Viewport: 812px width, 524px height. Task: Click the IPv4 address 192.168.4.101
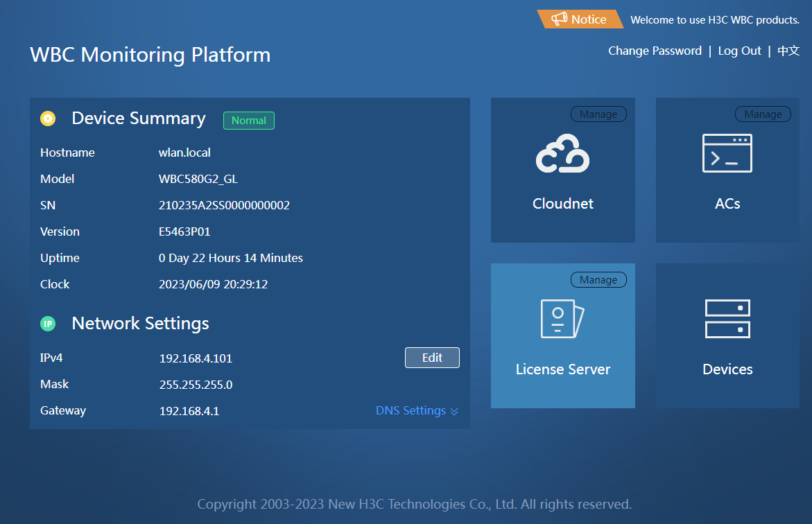click(x=196, y=358)
